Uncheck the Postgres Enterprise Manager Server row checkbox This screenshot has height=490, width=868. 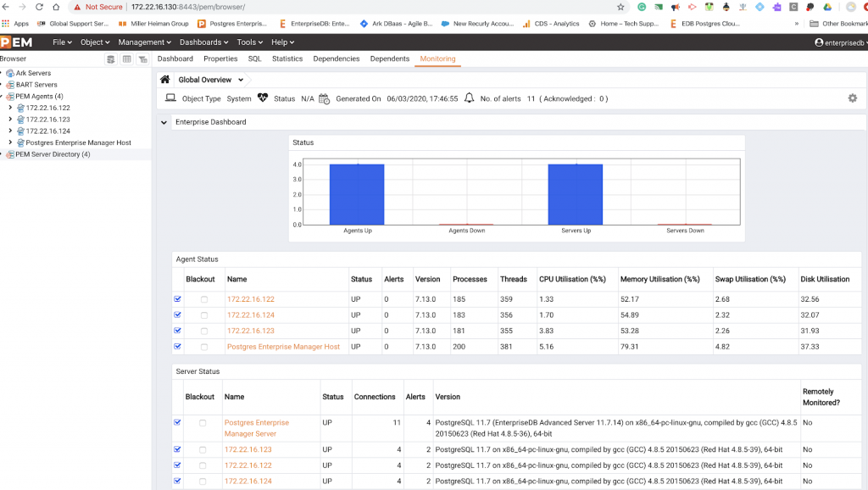pos(177,424)
